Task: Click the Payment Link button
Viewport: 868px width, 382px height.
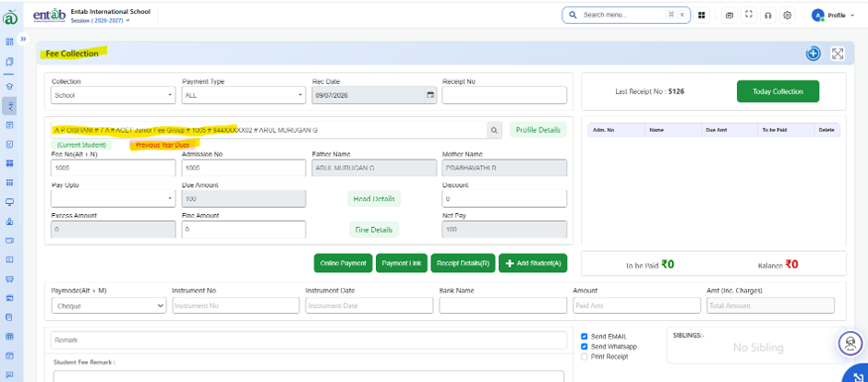Action: pyautogui.click(x=402, y=263)
